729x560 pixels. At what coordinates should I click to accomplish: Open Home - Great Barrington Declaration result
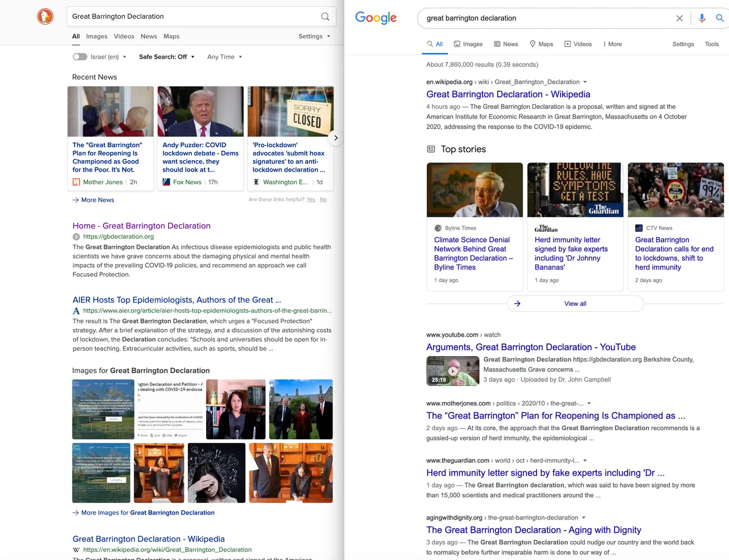click(141, 226)
